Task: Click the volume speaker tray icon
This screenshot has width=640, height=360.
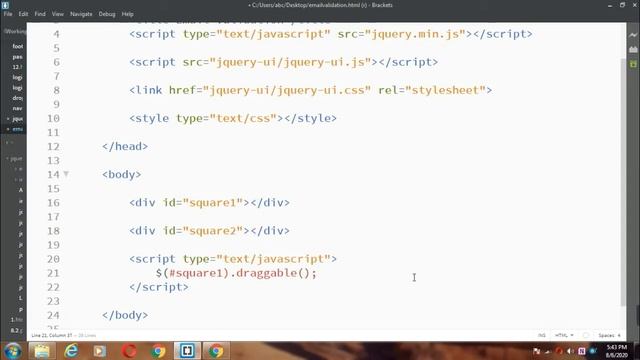Action: (570, 351)
